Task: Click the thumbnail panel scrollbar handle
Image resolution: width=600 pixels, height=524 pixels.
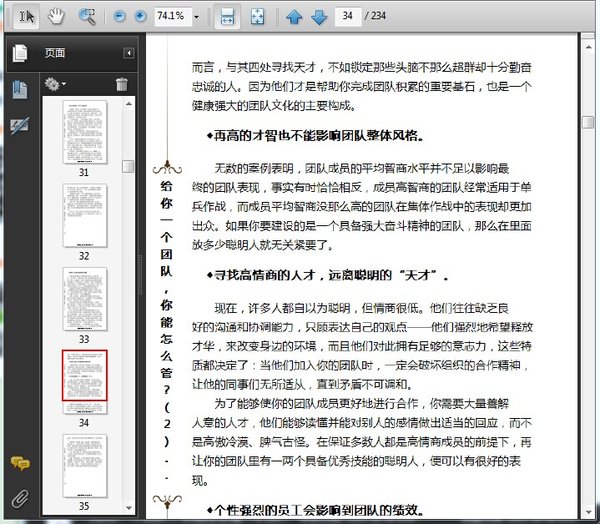Action: [x=128, y=166]
